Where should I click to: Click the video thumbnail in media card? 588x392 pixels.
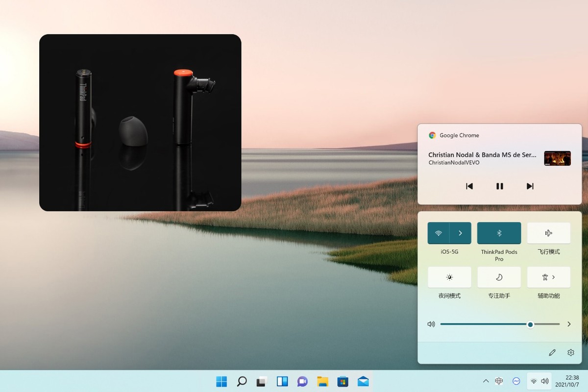(558, 158)
